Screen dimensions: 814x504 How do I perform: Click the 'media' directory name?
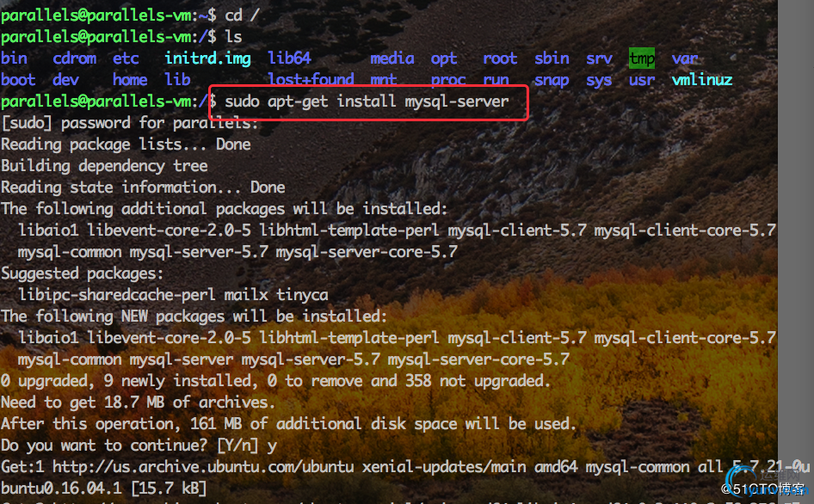pos(392,58)
